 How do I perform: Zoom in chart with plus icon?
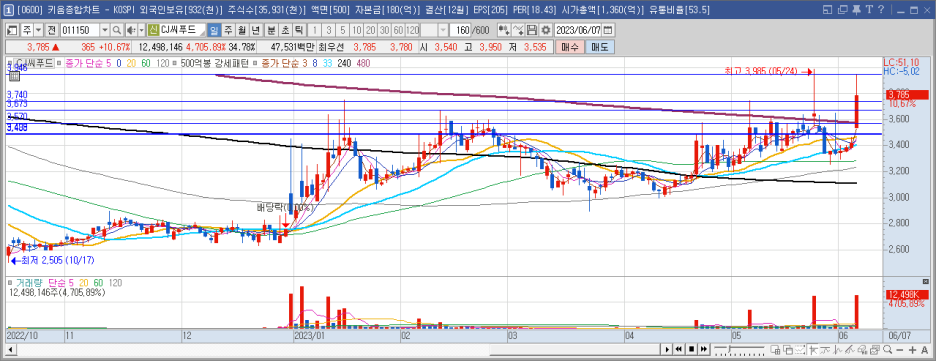tap(912, 350)
